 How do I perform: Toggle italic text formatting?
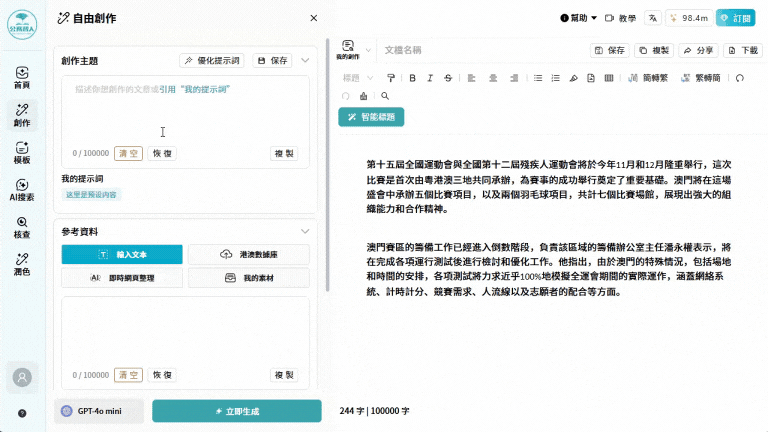click(429, 77)
